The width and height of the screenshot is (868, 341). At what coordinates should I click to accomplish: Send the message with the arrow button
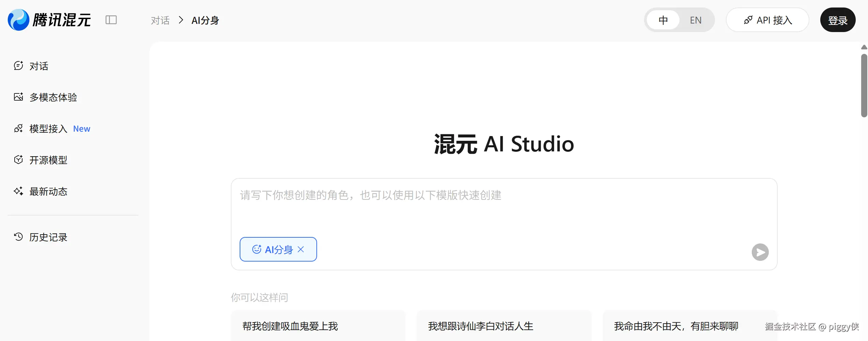[x=760, y=252]
